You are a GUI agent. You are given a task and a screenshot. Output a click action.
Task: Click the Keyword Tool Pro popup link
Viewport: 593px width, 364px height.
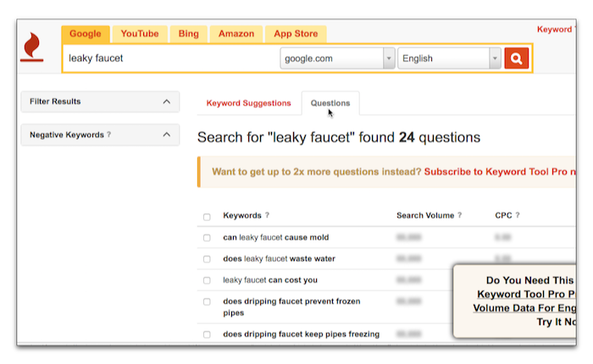click(x=526, y=301)
